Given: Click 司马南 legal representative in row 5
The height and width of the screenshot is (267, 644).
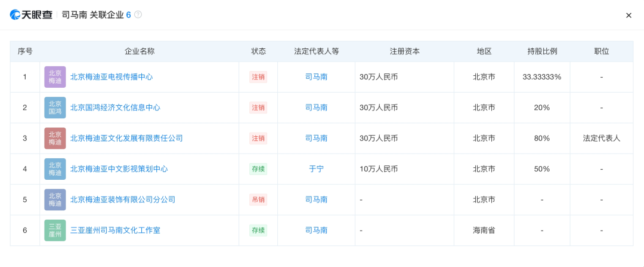Looking at the screenshot, I should 316,200.
